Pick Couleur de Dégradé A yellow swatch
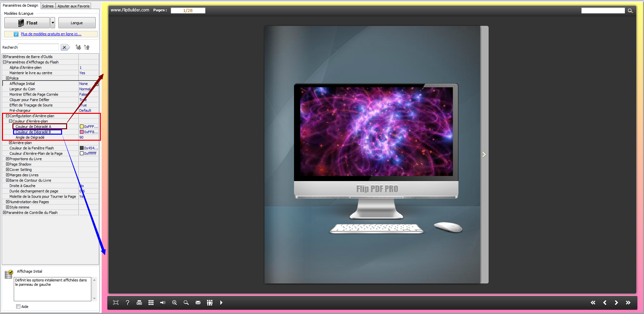This screenshot has width=644, height=314. coord(82,127)
